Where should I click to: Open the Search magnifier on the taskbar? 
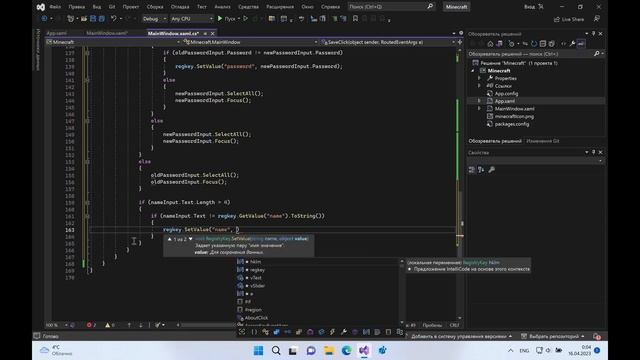[x=276, y=351]
